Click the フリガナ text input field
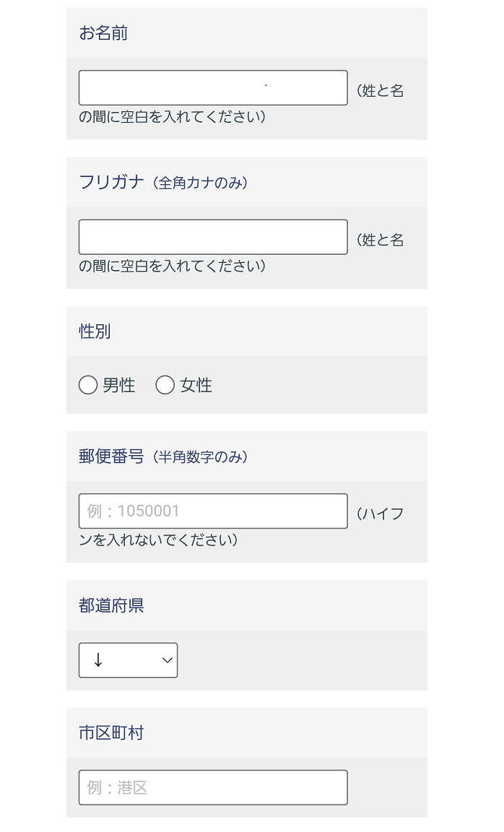The image size is (504, 832). click(x=212, y=237)
